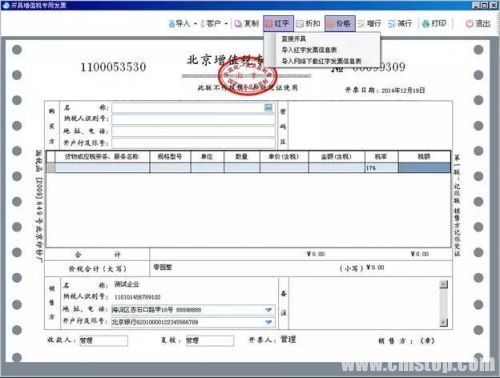Open the seller address dropdown arrow

point(269,310)
